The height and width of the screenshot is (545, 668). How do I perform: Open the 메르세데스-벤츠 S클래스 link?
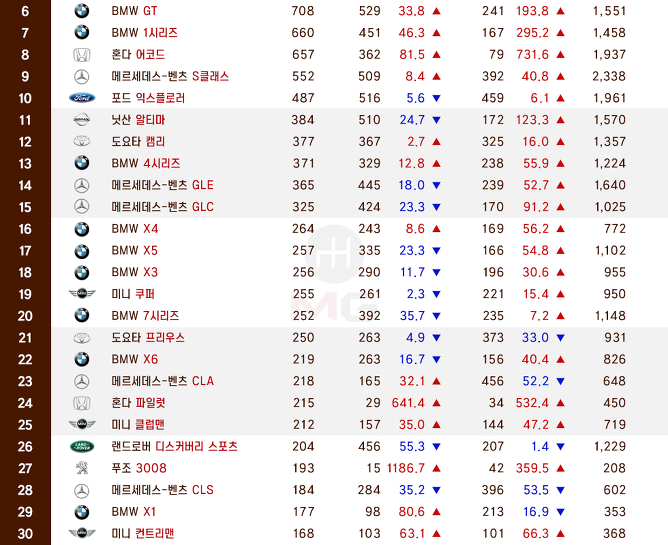click(x=170, y=76)
